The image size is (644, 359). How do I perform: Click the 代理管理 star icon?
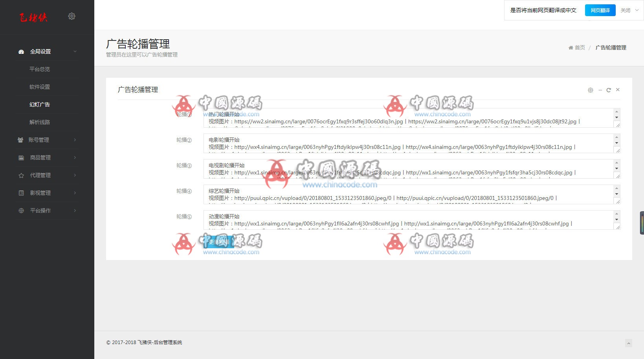[x=21, y=175]
